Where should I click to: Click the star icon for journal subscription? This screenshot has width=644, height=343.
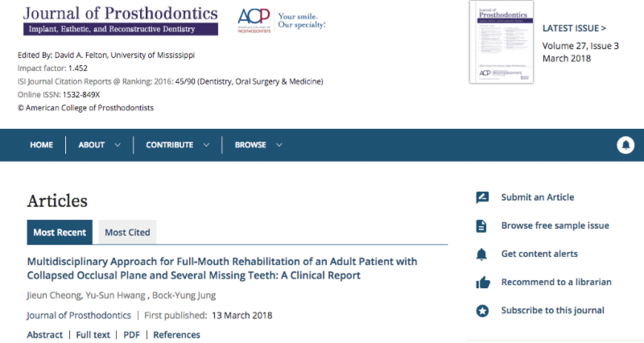482,310
